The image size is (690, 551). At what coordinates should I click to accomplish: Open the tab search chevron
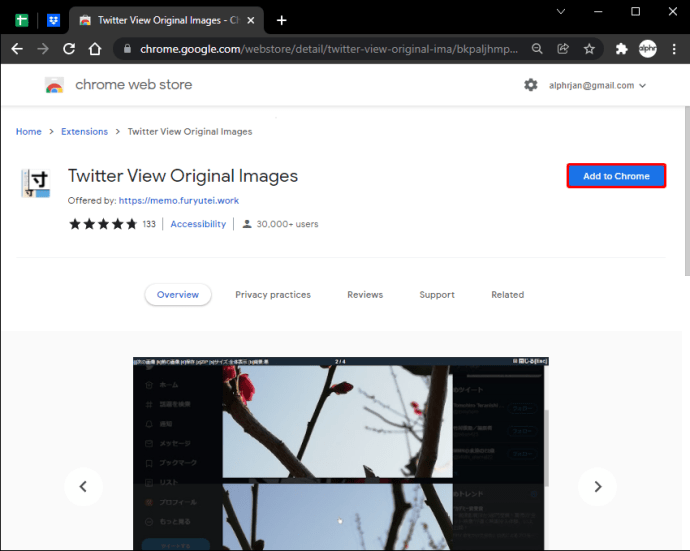point(561,11)
